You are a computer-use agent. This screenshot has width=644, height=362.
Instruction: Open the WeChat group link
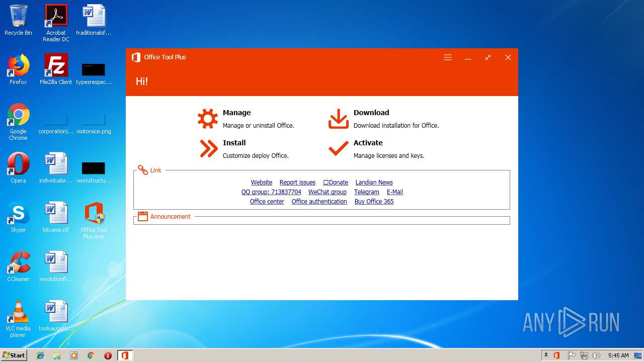pyautogui.click(x=328, y=192)
